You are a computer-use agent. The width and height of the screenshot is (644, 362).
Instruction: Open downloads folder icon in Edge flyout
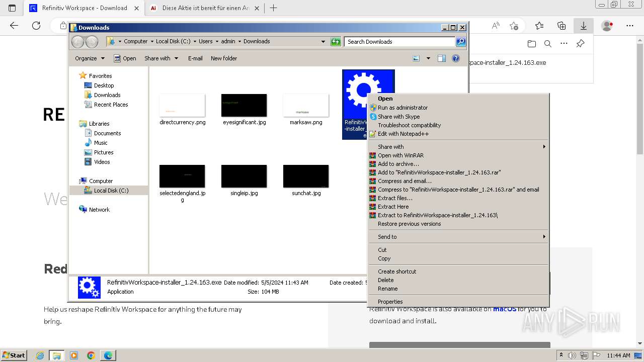click(532, 44)
